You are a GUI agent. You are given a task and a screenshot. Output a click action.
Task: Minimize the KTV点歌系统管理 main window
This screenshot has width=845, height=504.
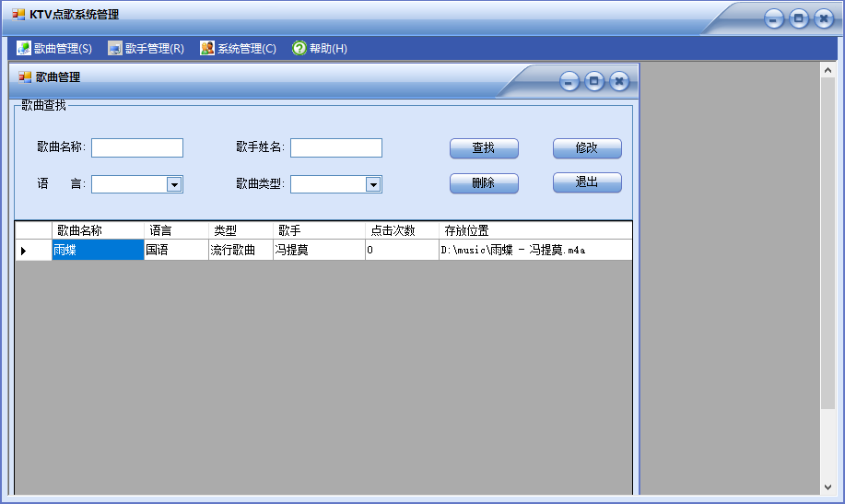pos(773,19)
